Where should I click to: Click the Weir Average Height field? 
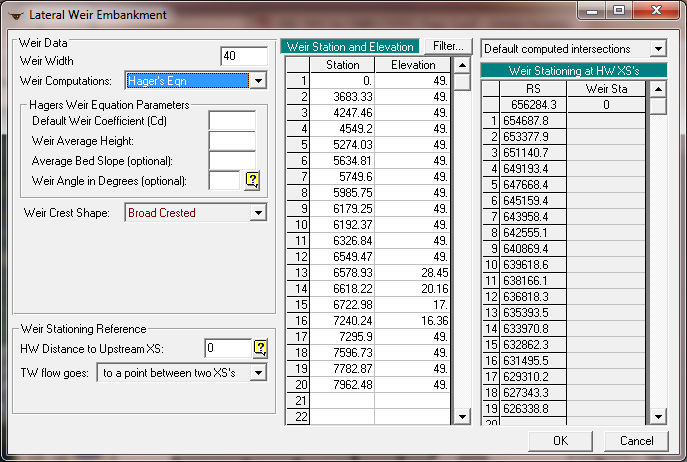(232, 141)
